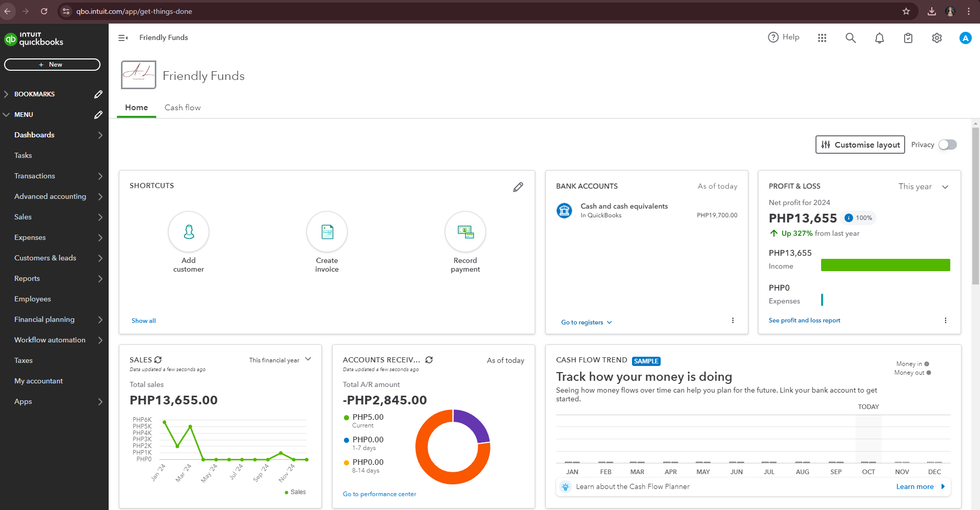Open Profit & Loss card three-dot menu
This screenshot has height=510, width=980.
946,320
